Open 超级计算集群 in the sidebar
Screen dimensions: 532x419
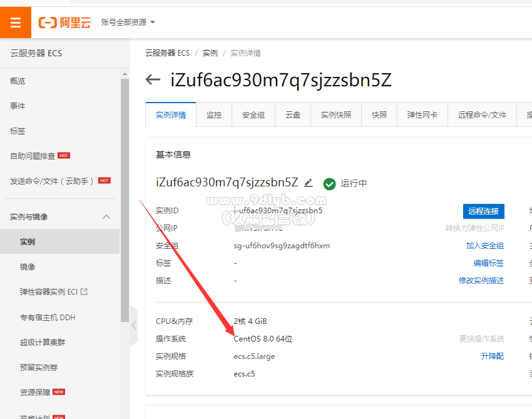click(x=43, y=342)
